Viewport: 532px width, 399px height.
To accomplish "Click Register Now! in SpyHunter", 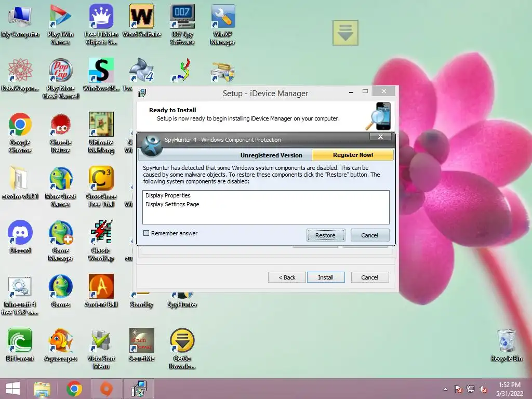I will pyautogui.click(x=353, y=155).
